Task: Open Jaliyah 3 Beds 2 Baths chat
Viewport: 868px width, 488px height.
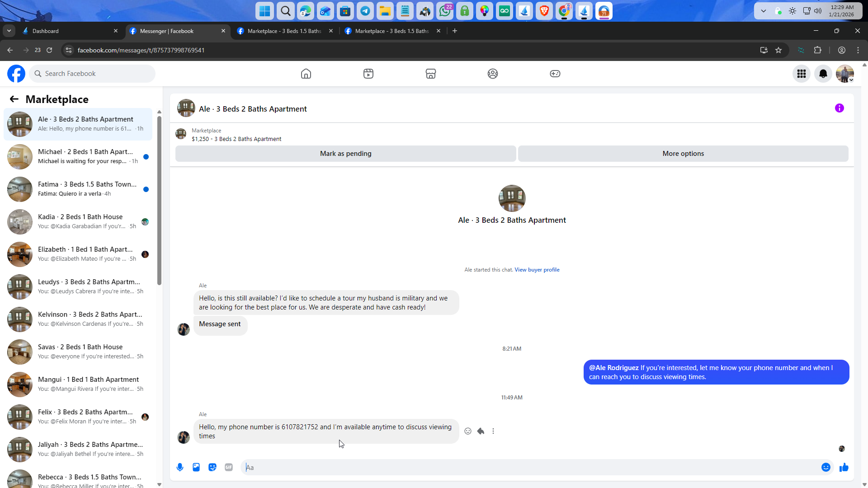Action: coord(78,450)
